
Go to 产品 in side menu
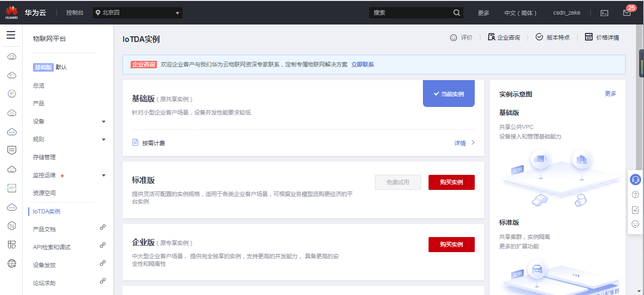[39, 104]
